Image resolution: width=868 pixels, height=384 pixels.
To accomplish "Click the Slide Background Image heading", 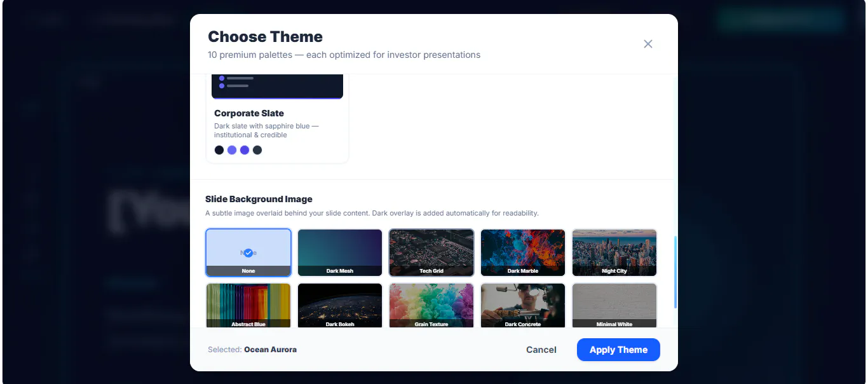I will click(259, 199).
